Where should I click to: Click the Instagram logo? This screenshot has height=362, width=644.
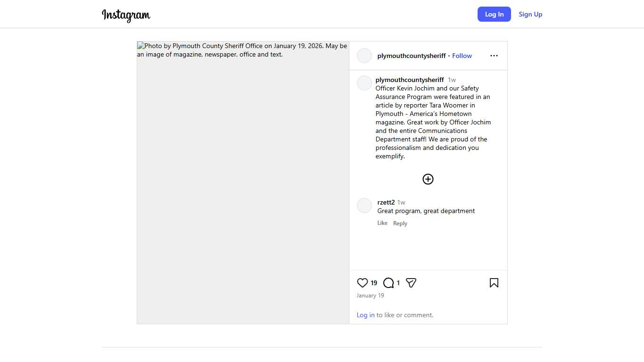pyautogui.click(x=126, y=15)
